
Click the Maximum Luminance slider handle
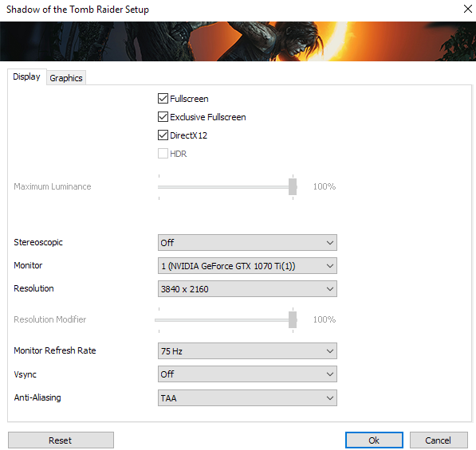coord(293,187)
